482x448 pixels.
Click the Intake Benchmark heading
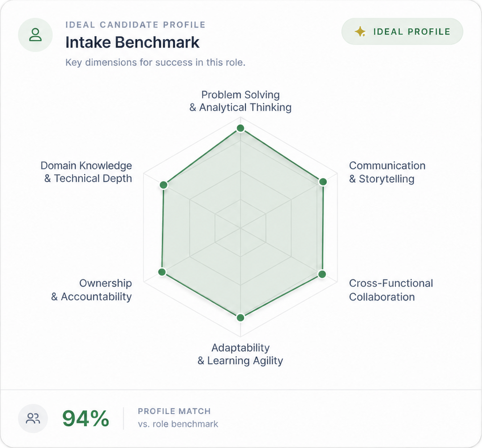132,42
